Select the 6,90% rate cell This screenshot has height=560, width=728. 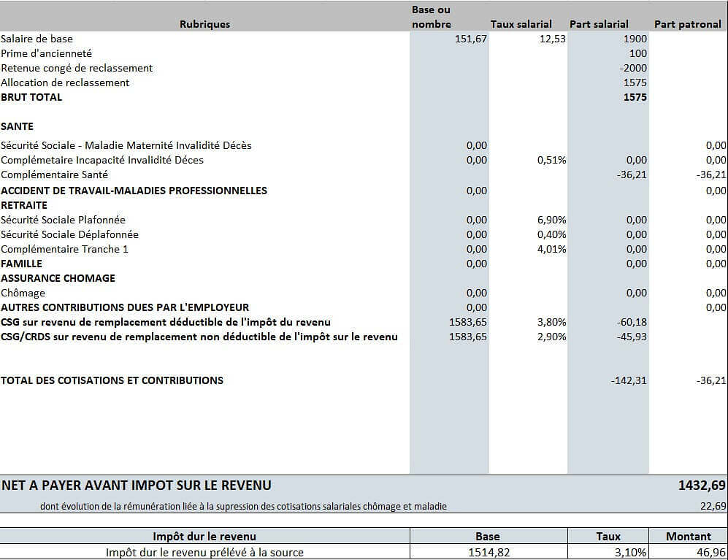551,220
